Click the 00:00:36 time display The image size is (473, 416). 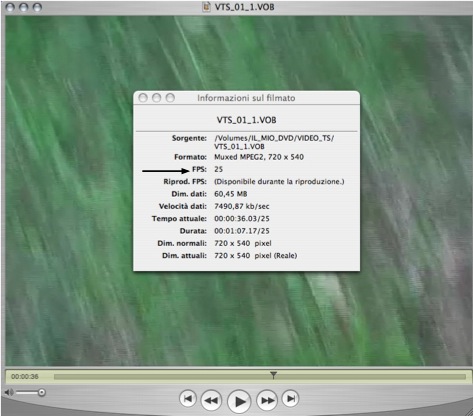(25, 377)
